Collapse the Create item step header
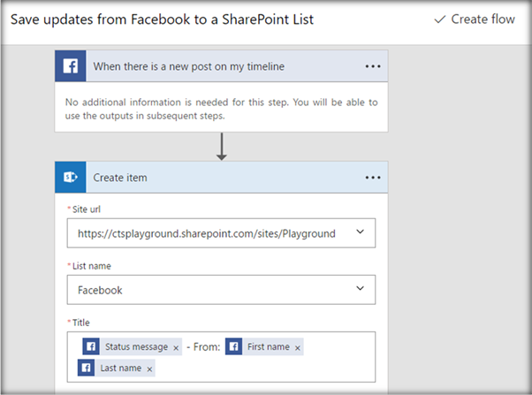Screen dimensions: 532x395 pos(221,177)
